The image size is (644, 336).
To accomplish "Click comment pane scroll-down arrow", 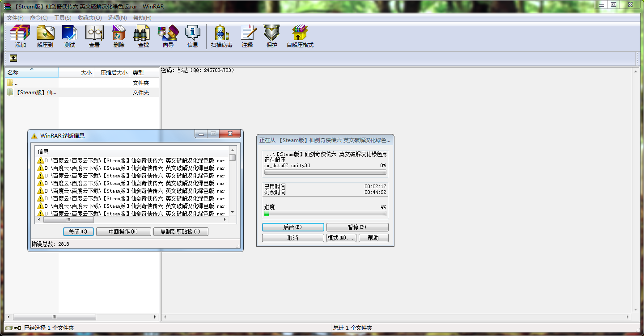I will 636,309.
